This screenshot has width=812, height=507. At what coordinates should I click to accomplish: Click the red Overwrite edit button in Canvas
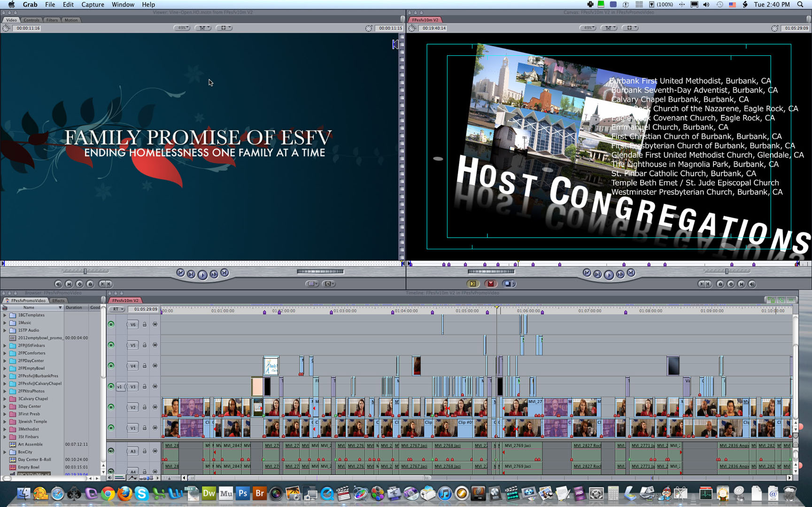(491, 284)
